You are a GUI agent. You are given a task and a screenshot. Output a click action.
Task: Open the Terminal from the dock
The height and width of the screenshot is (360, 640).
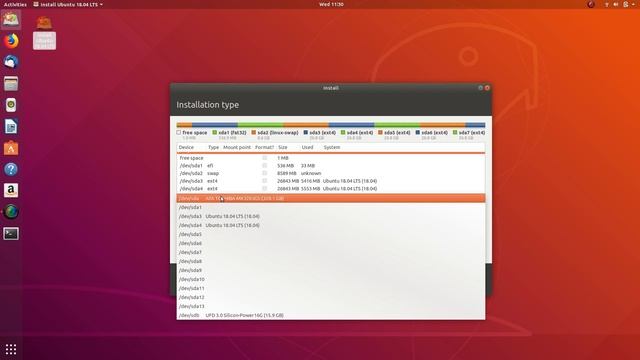[x=11, y=233]
